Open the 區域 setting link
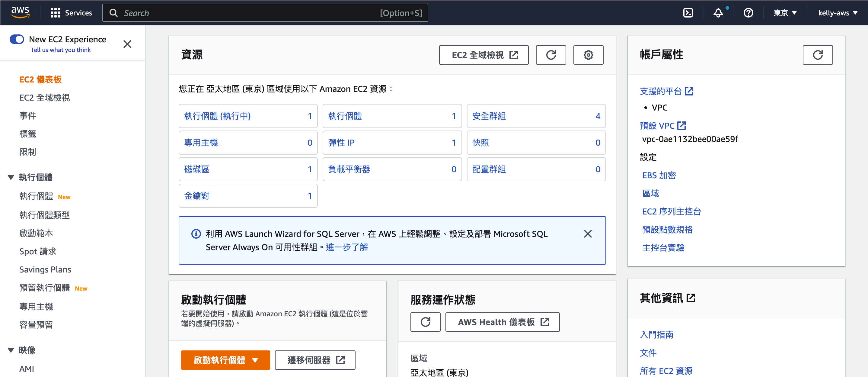Image resolution: width=868 pixels, height=377 pixels. (x=650, y=193)
